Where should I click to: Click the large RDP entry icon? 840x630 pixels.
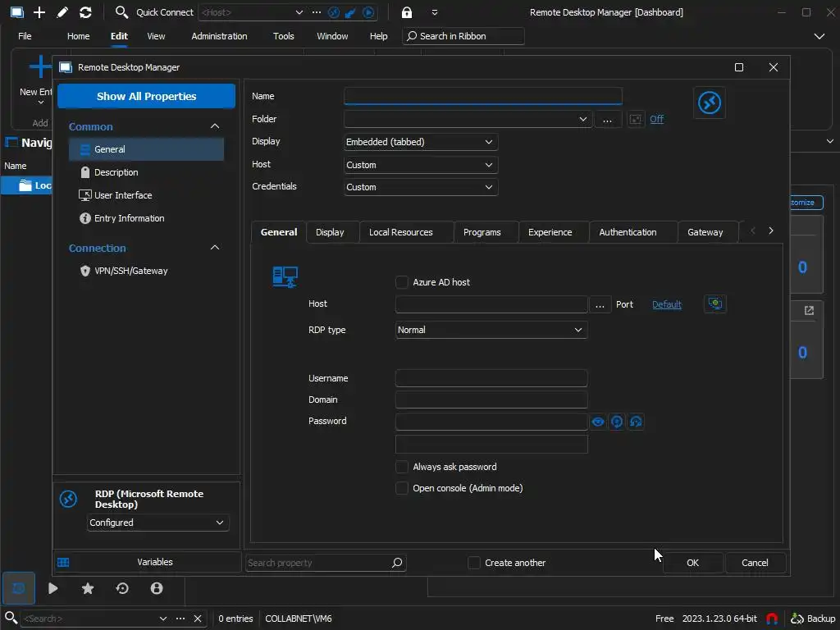709,103
